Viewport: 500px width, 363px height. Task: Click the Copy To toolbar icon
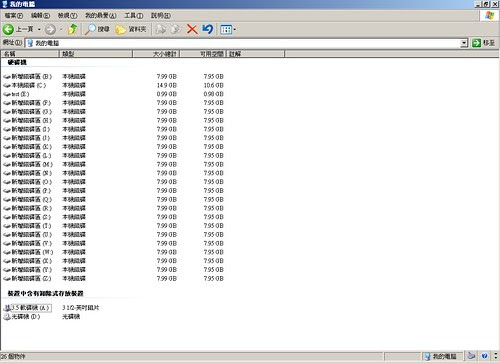(176, 29)
